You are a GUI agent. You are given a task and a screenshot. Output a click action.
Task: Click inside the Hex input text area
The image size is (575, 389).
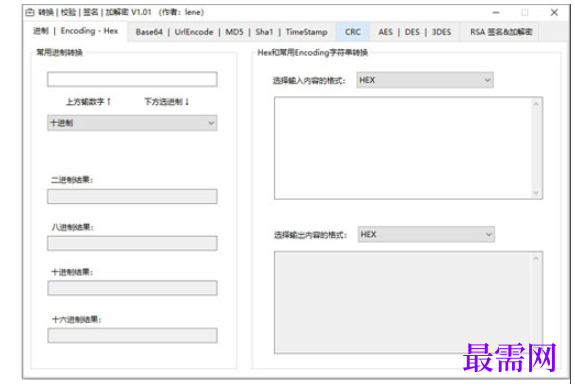pyautogui.click(x=403, y=148)
